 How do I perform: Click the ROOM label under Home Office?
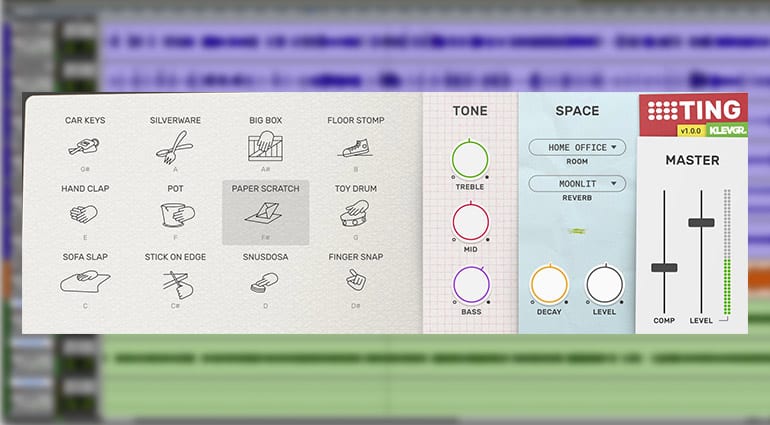(577, 162)
